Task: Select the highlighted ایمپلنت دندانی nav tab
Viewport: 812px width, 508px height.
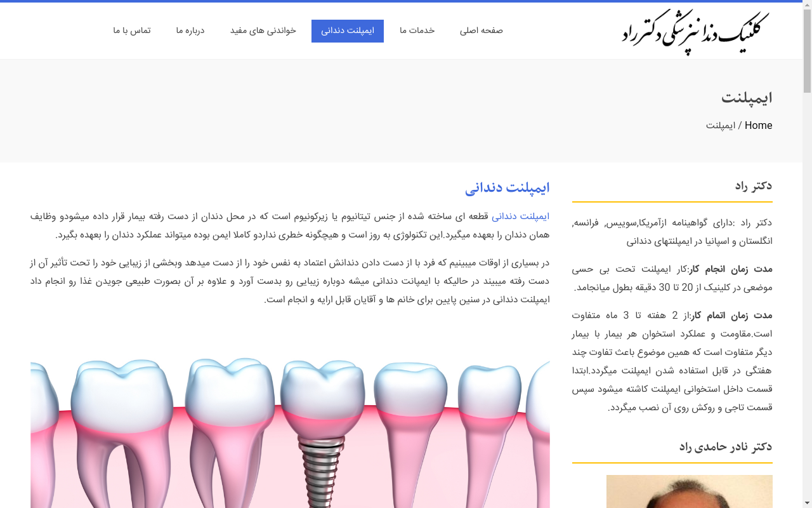Action: (x=347, y=30)
